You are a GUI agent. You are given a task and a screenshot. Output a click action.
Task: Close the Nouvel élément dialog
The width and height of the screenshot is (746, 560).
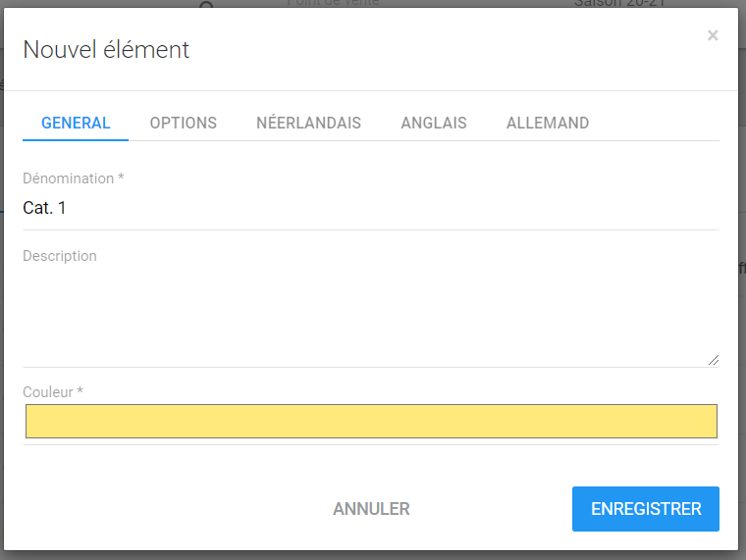coord(713,36)
